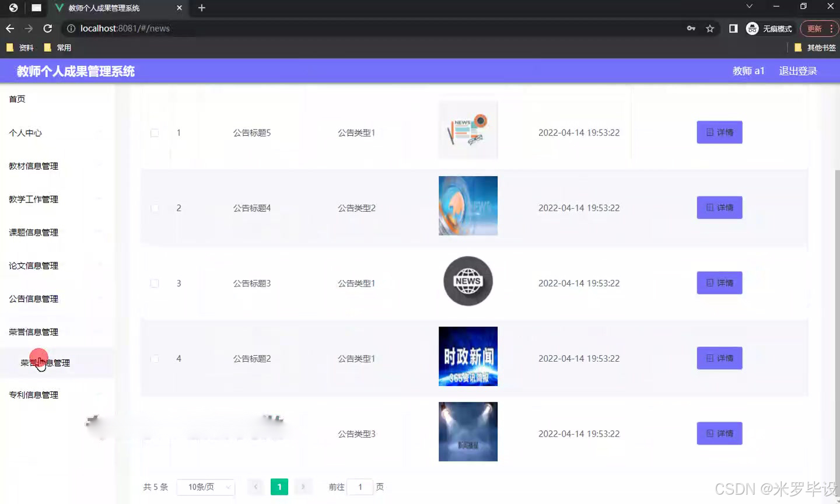Click the key icon in the address bar
Viewport: 840px width, 504px height.
tap(691, 27)
